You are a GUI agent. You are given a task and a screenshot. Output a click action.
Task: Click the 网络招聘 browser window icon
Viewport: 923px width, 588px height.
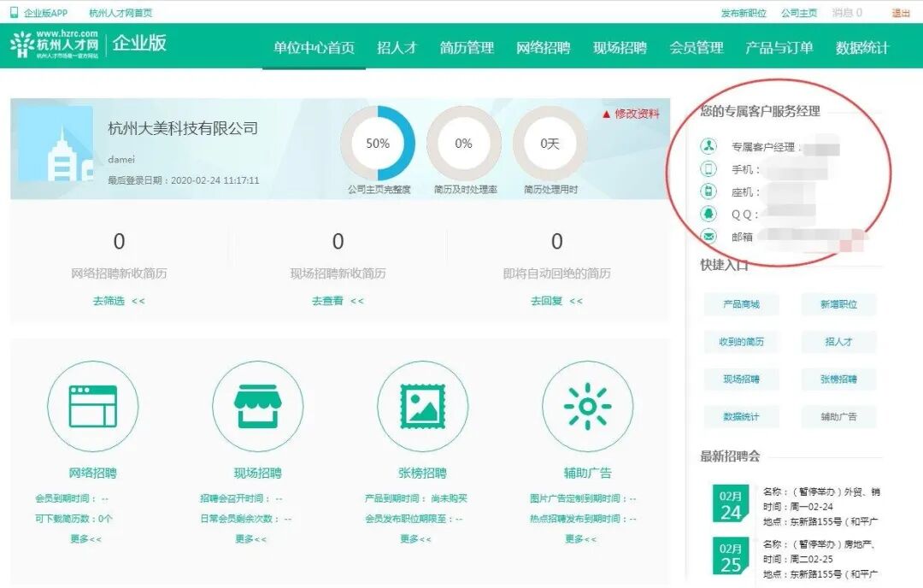[93, 406]
